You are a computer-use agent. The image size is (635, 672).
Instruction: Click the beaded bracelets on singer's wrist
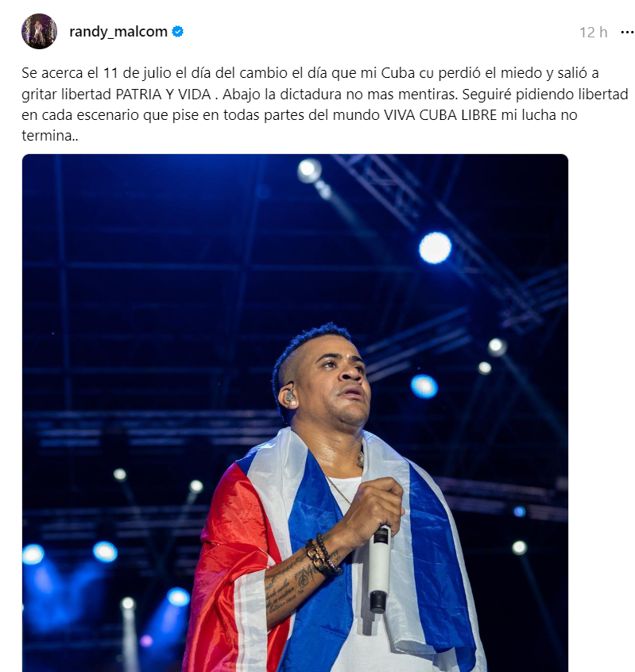323,554
